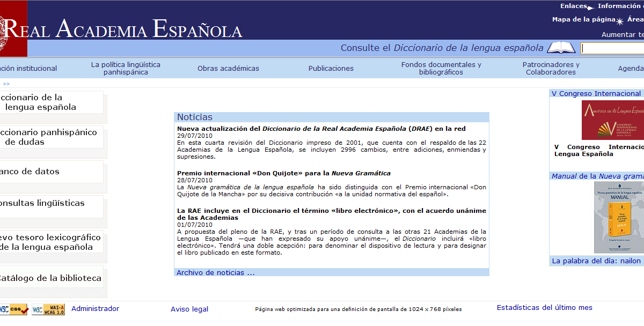Click the Aviso legal footer link
This screenshot has width=644, height=326.
pyautogui.click(x=189, y=309)
